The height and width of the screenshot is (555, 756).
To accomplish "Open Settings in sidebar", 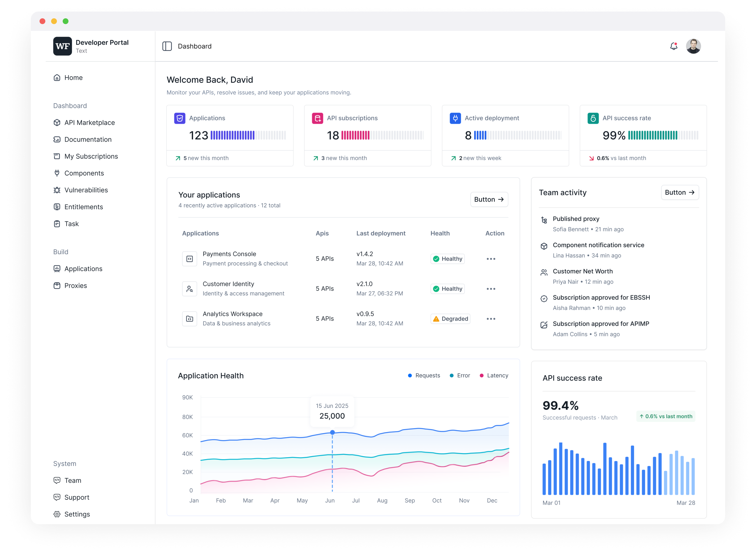I will tap(72, 514).
